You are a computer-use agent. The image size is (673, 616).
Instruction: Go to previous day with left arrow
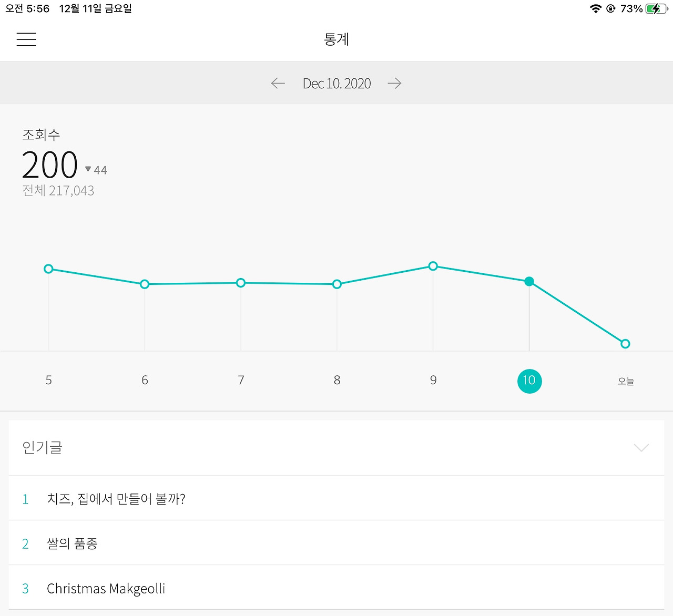click(x=278, y=83)
